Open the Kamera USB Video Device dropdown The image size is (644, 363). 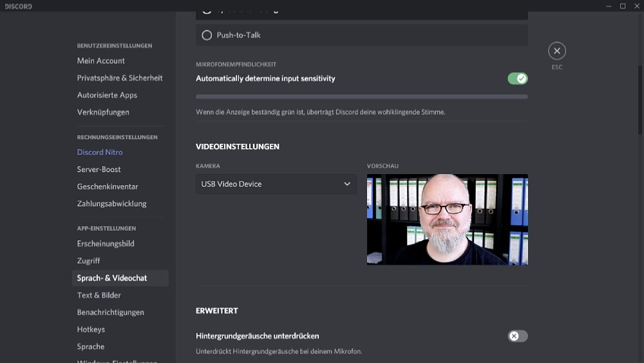pos(276,184)
